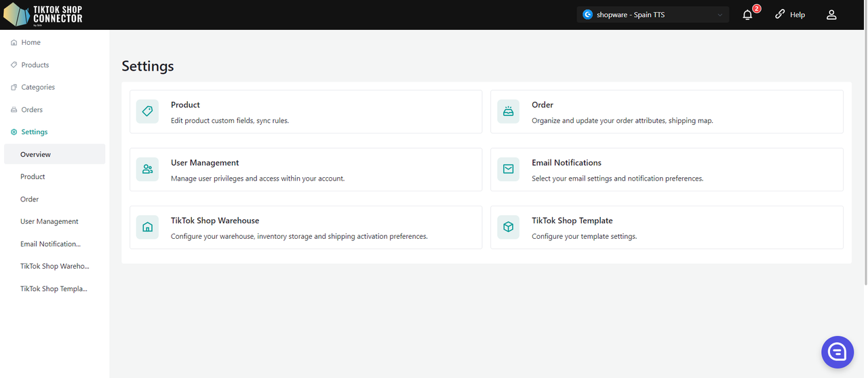Screen dimensions: 868x378
Task: Click the Order settings card icon
Action: tap(508, 112)
